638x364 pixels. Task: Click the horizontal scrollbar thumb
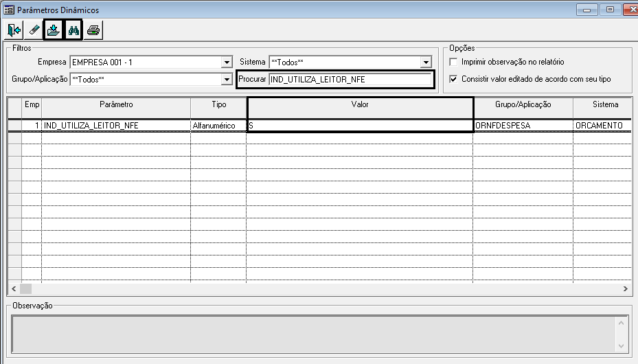pyautogui.click(x=25, y=288)
